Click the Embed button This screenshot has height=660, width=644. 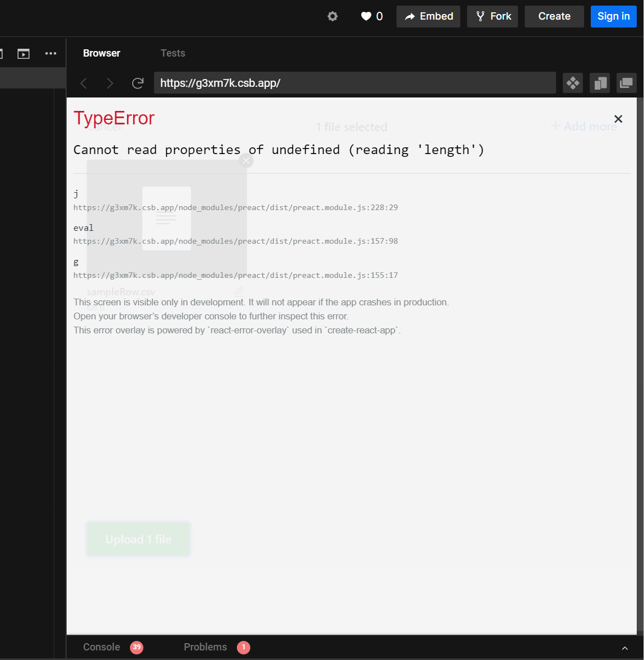point(428,16)
